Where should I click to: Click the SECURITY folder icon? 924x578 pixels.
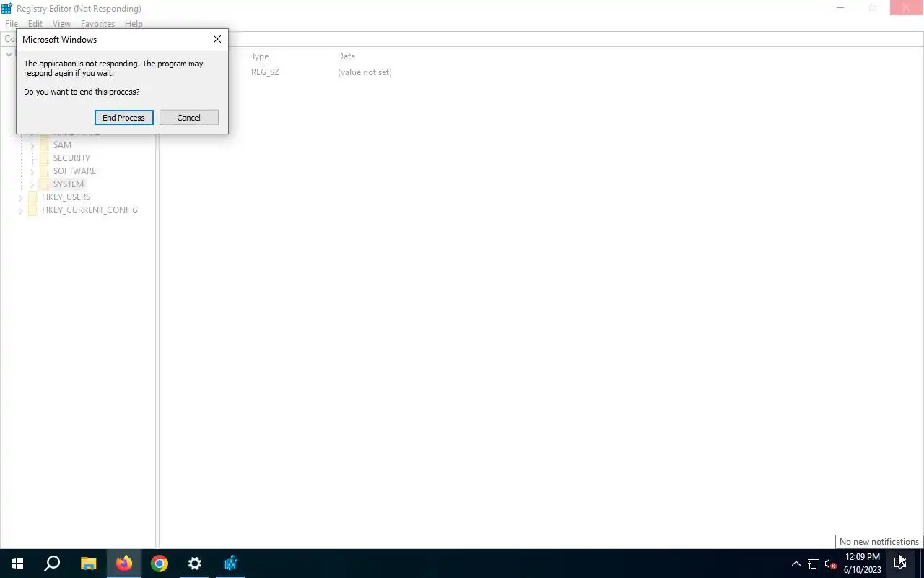click(x=44, y=158)
